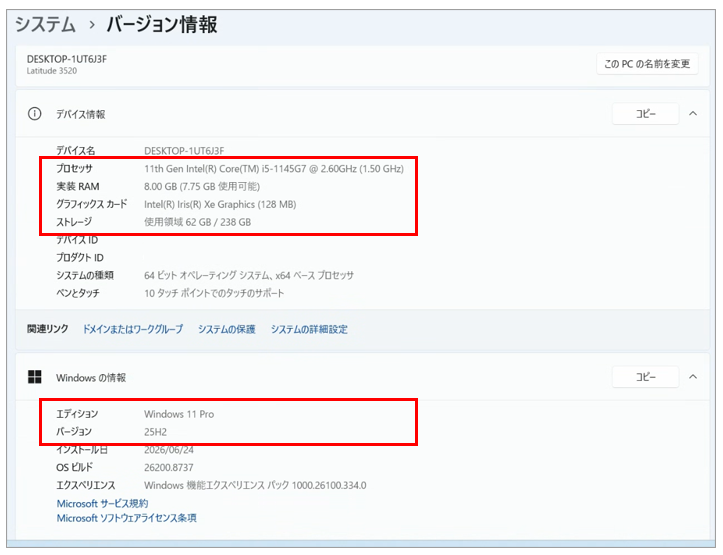Go back to システム breadcrumb

point(45,24)
